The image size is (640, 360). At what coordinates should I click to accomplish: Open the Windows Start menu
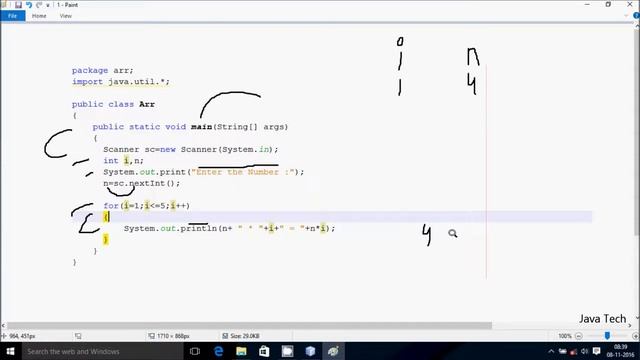coord(11,351)
